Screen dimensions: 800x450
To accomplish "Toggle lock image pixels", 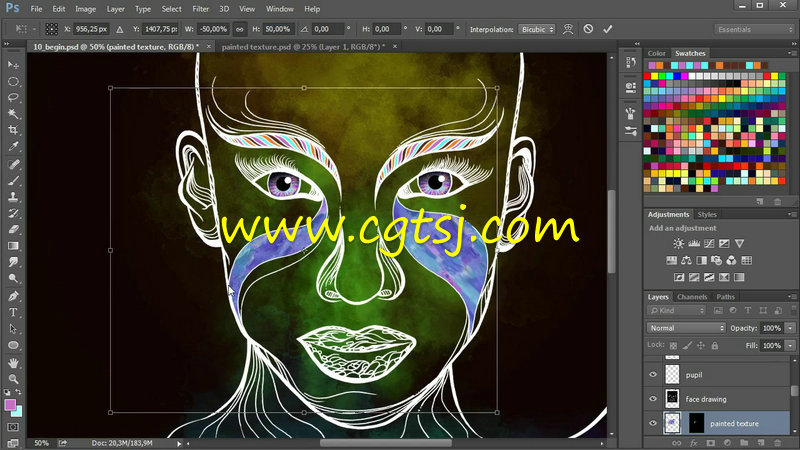I will (x=687, y=345).
